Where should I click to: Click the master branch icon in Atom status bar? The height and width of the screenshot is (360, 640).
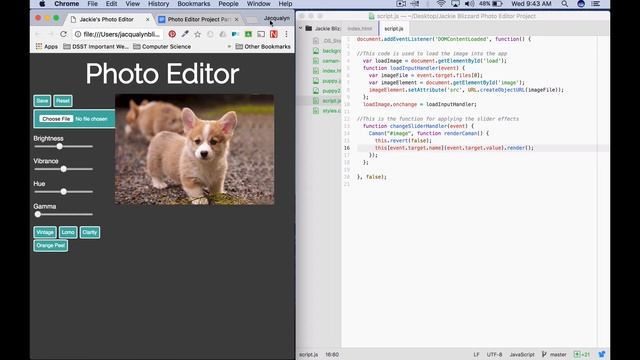(544, 354)
